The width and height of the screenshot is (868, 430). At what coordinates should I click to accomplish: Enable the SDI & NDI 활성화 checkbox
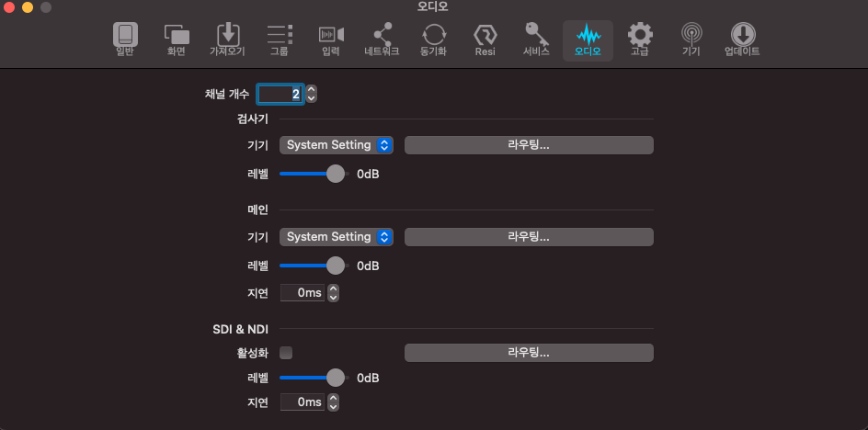pyautogui.click(x=286, y=353)
